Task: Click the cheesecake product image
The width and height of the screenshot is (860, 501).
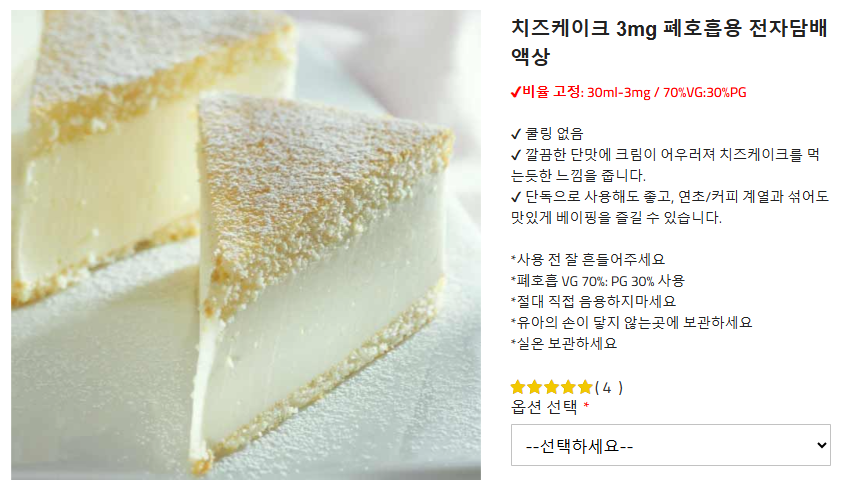Action: click(x=246, y=245)
